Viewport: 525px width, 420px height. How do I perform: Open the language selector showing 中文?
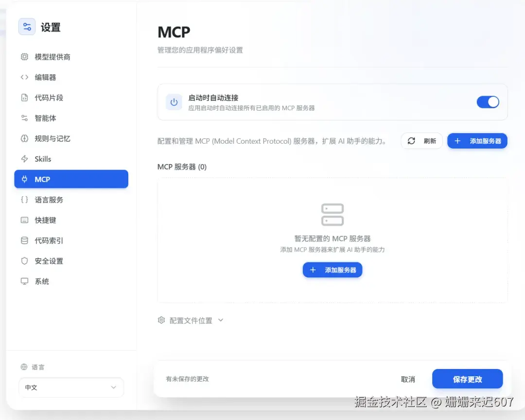click(71, 387)
